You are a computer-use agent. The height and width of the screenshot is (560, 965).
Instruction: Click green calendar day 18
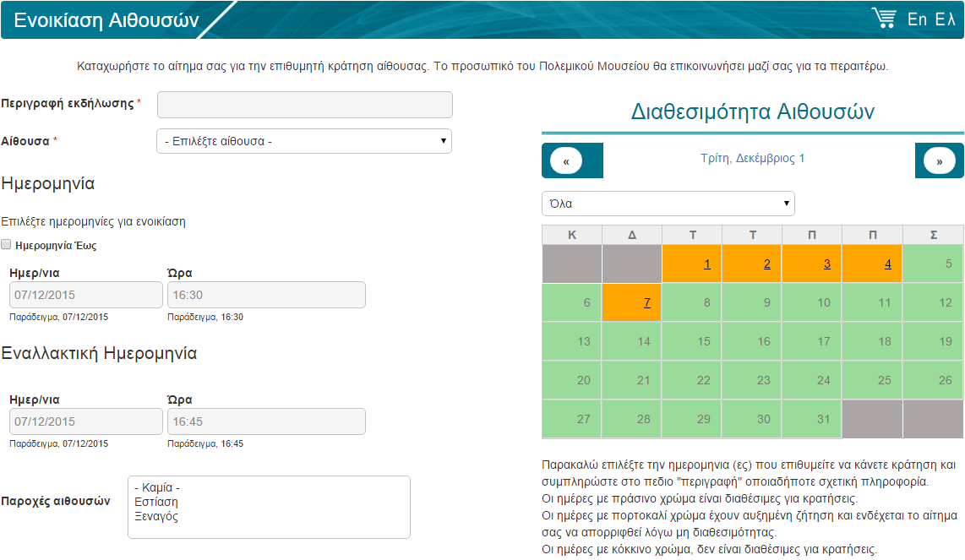872,341
